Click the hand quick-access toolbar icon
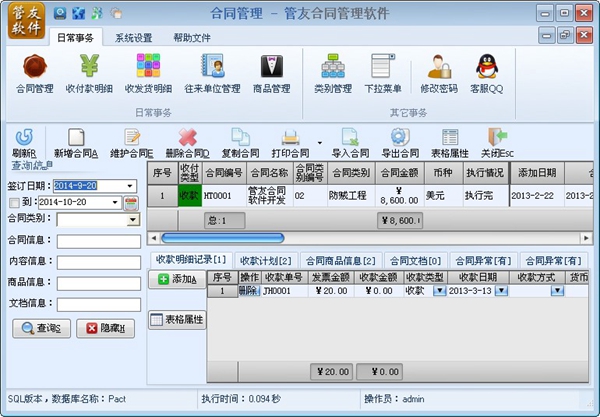Image resolution: width=600 pixels, height=417 pixels. click(x=116, y=13)
